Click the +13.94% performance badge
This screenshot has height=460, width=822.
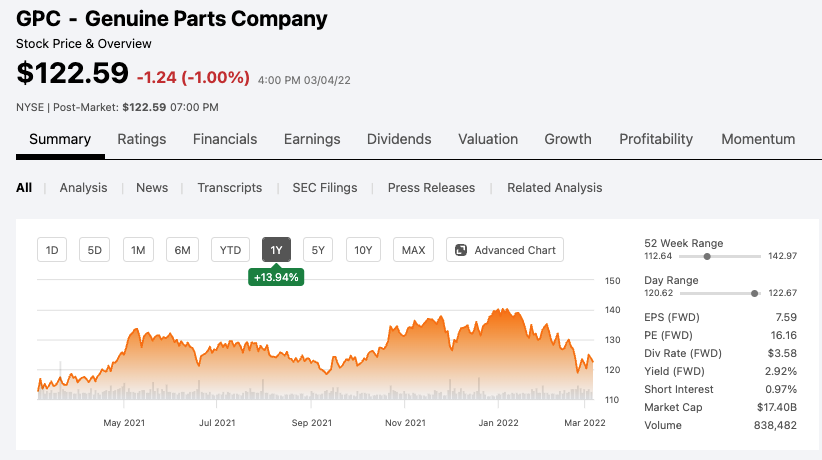pyautogui.click(x=276, y=277)
